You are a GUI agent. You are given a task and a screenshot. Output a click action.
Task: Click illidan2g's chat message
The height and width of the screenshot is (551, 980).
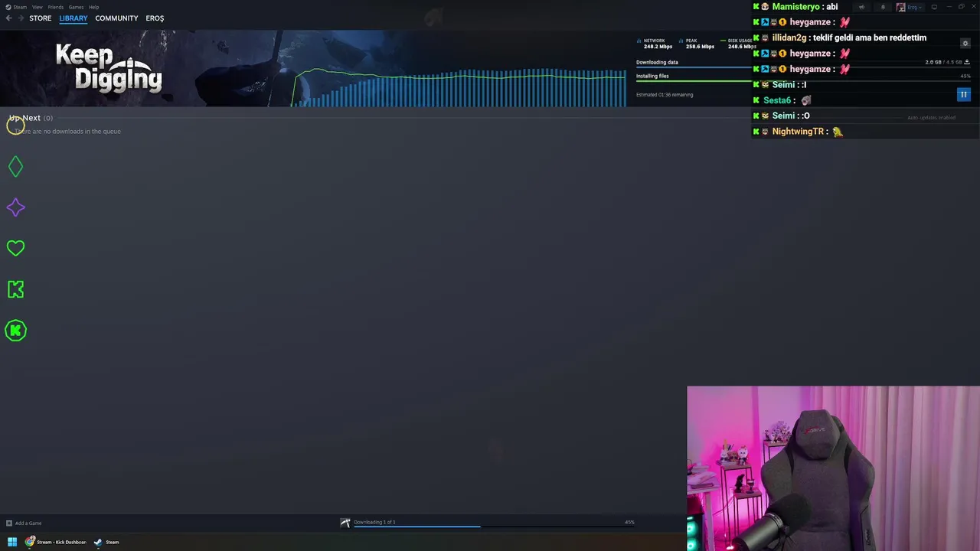tap(869, 37)
